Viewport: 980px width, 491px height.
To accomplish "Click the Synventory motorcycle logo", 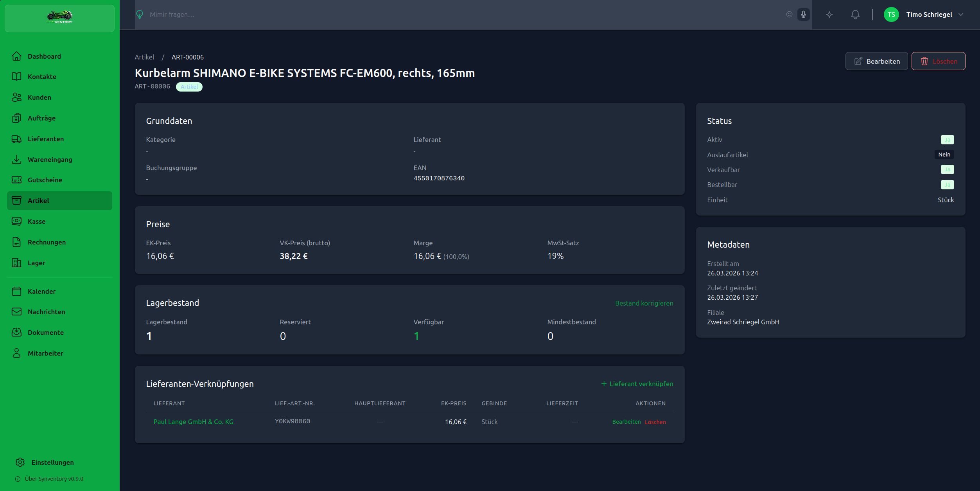I will point(59,16).
